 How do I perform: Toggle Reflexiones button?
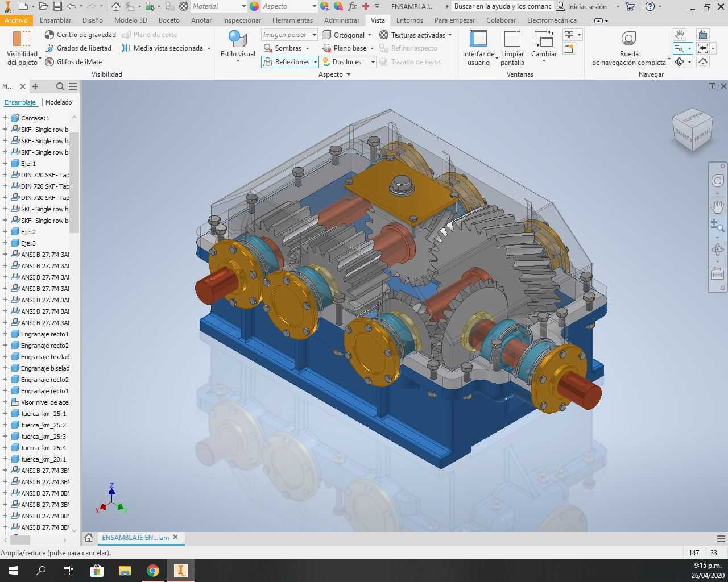(287, 62)
